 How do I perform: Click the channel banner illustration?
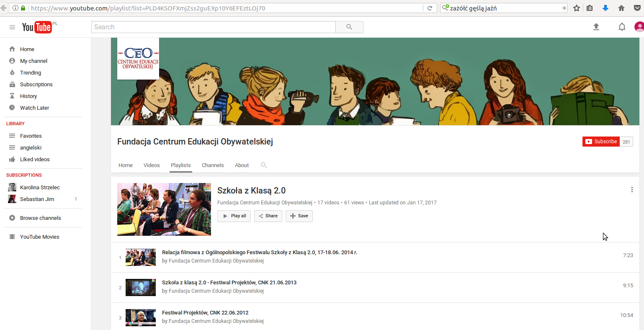pyautogui.click(x=375, y=81)
